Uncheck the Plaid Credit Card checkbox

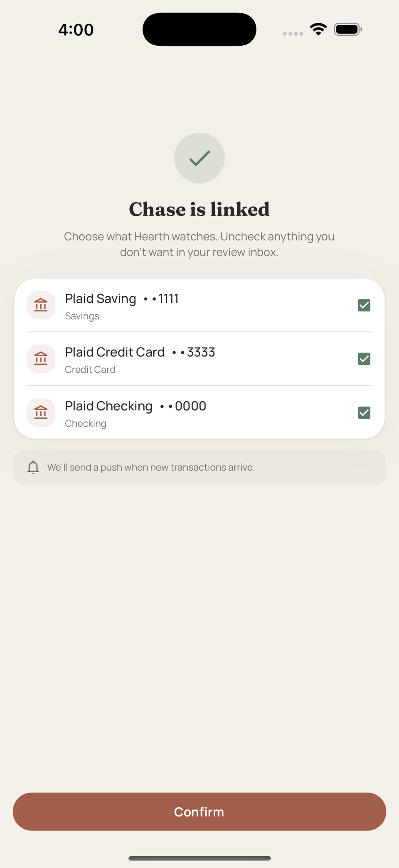[x=364, y=359]
